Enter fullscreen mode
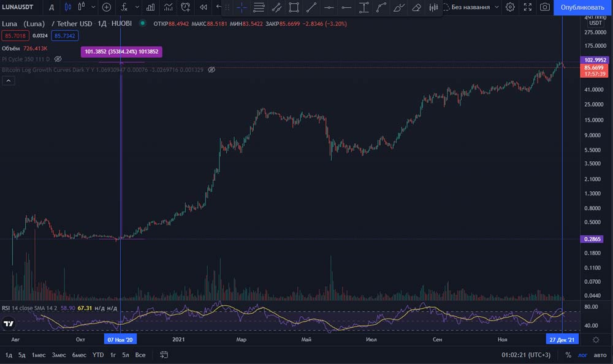Viewport: 613px width, 364px height. click(x=527, y=7)
